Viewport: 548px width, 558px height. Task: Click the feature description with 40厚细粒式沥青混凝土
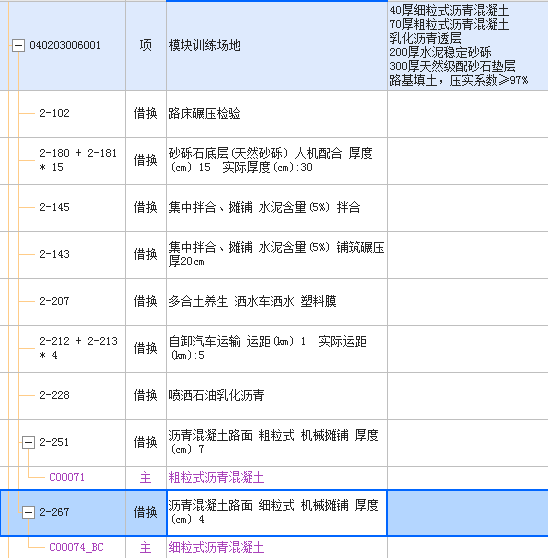point(468,46)
